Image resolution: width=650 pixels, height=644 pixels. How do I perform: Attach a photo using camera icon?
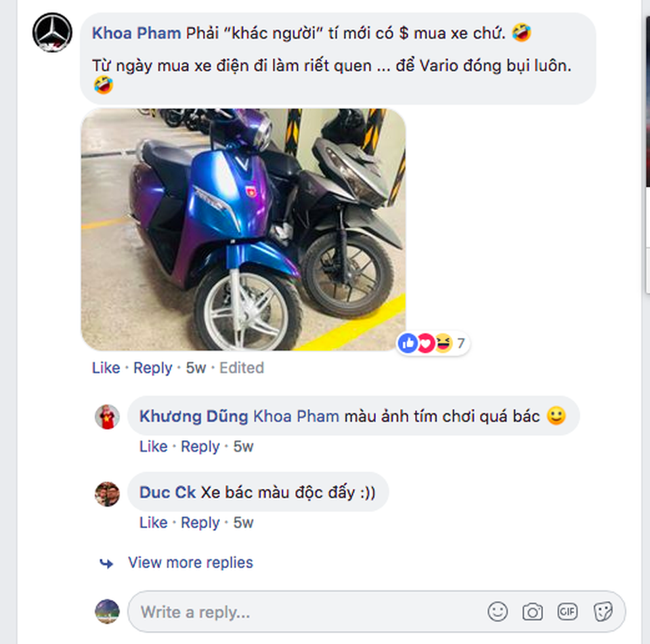(x=532, y=611)
